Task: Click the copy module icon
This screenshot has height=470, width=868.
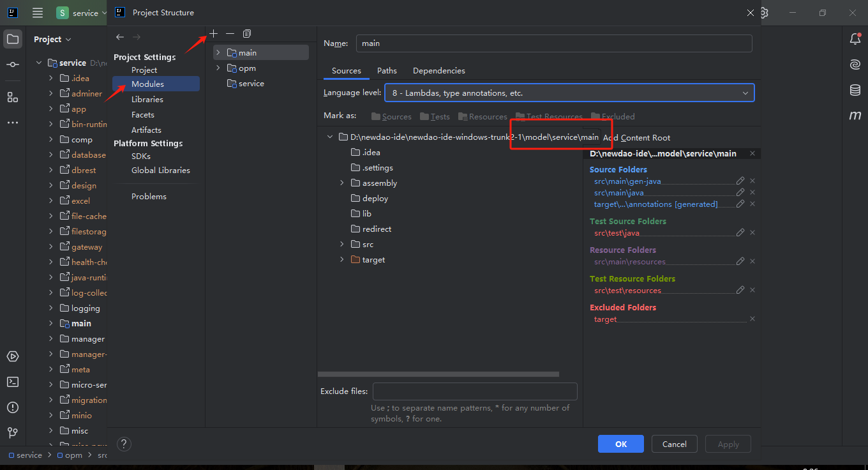Action: pyautogui.click(x=247, y=33)
